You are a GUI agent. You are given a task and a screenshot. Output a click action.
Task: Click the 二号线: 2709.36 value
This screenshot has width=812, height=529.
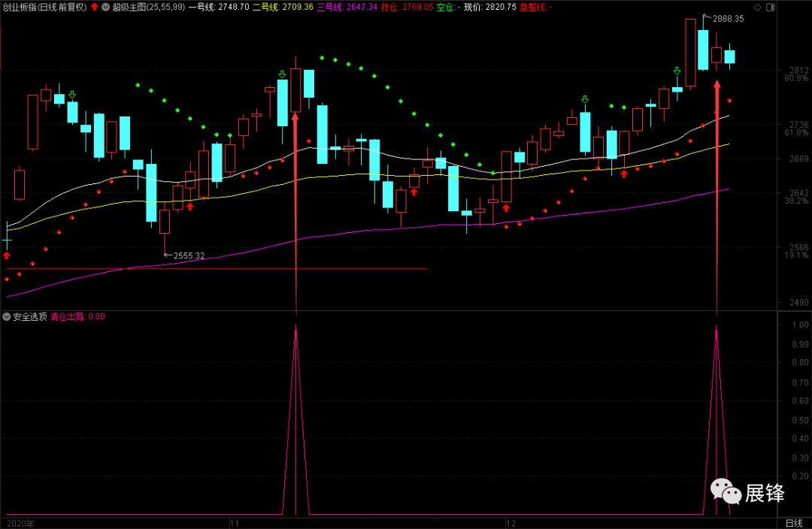(x=283, y=8)
